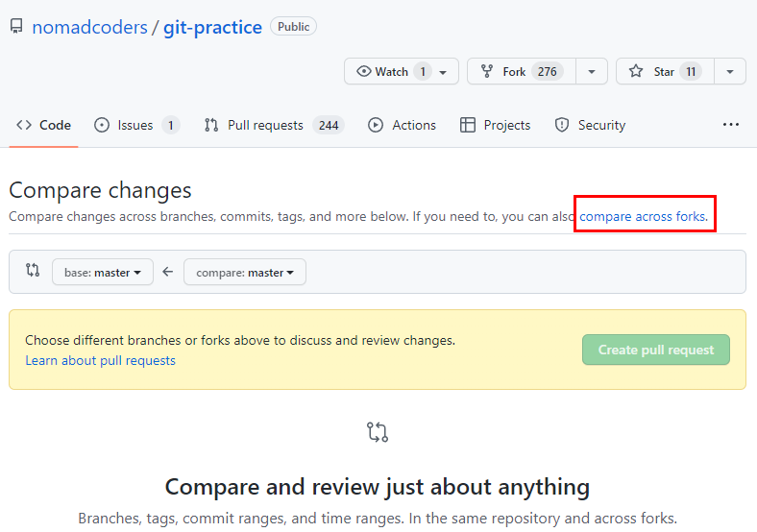Click the Public visibility badge
This screenshot has height=532, width=757.
click(294, 27)
